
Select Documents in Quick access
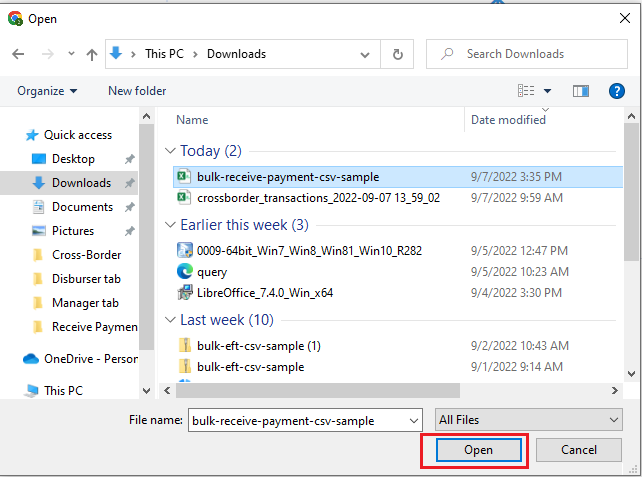[82, 207]
